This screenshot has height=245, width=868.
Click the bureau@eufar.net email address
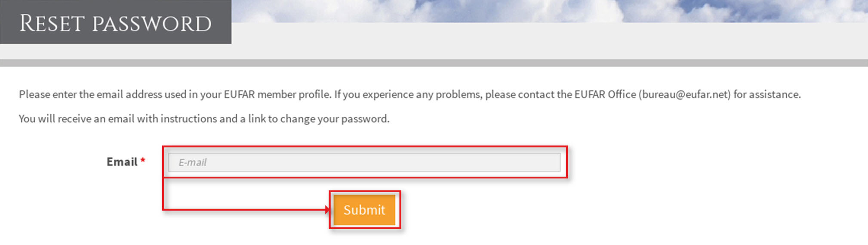(684, 95)
